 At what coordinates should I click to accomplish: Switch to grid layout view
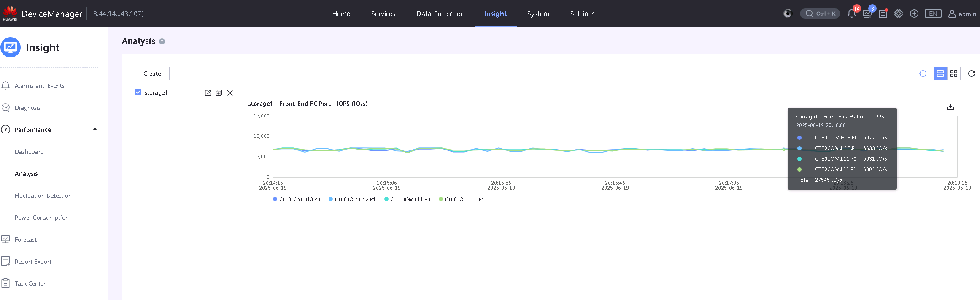(954, 74)
